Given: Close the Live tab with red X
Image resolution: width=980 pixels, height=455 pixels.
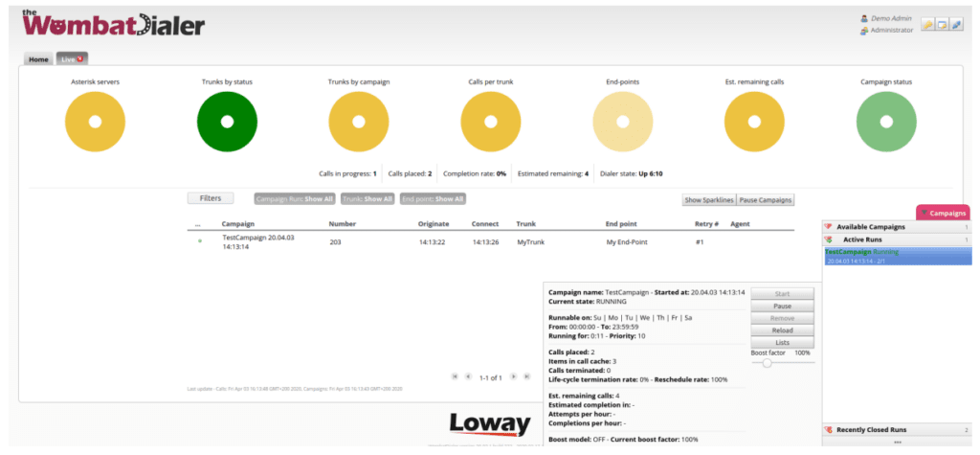Looking at the screenshot, I should (81, 58).
